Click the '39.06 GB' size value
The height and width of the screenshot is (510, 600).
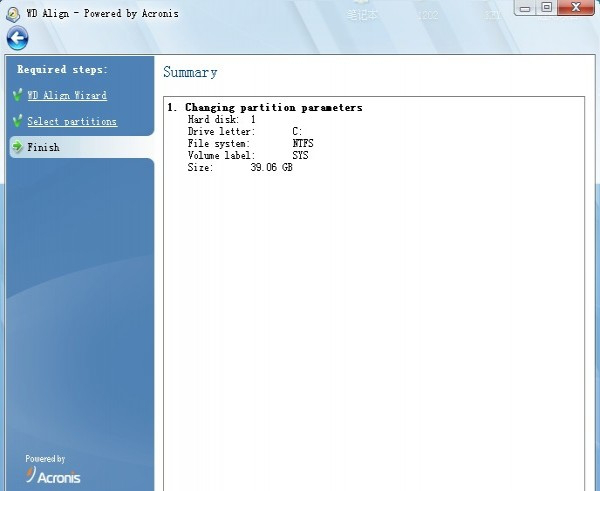click(x=272, y=167)
